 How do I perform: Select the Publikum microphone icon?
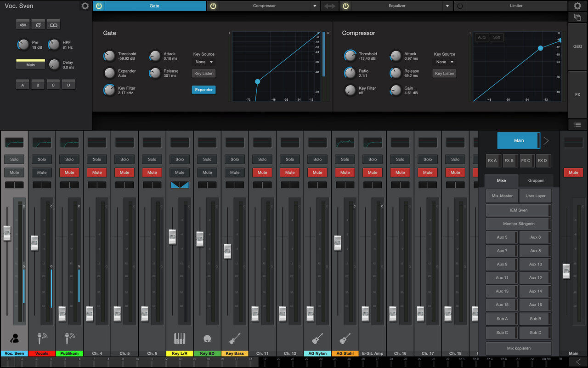pos(69,339)
